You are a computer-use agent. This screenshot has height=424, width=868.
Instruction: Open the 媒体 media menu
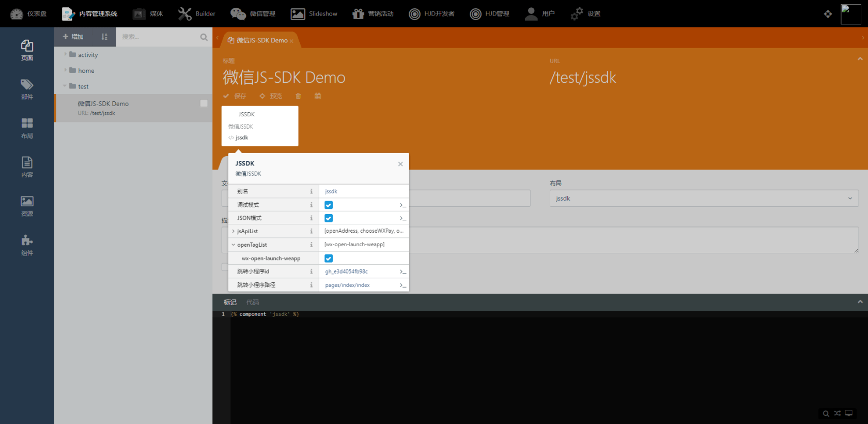tap(148, 14)
